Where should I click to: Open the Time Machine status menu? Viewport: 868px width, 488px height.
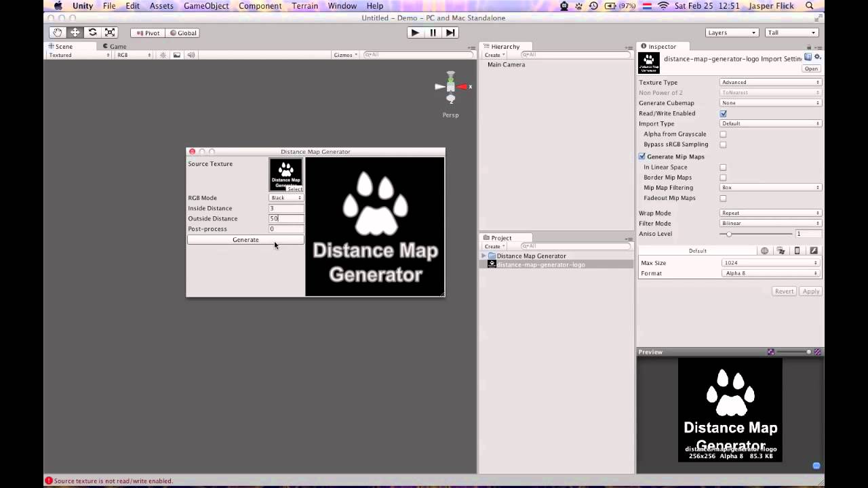pyautogui.click(x=594, y=6)
